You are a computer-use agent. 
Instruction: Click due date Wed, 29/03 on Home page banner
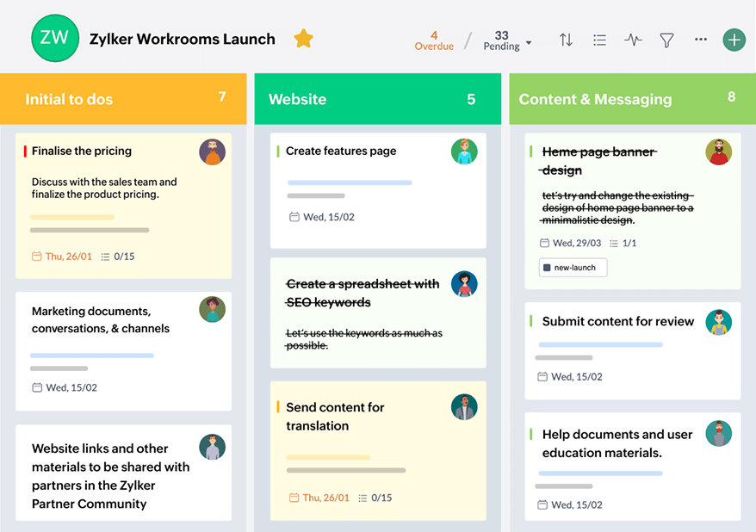click(x=570, y=243)
